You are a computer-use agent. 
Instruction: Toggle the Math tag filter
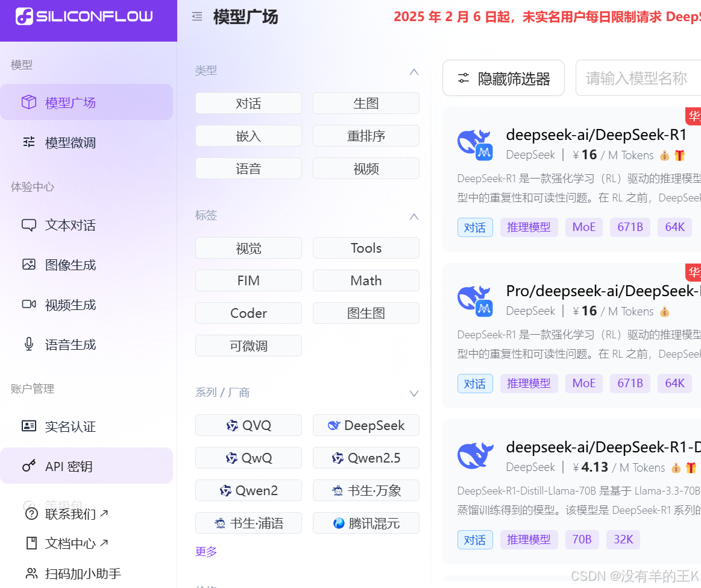pyautogui.click(x=366, y=281)
